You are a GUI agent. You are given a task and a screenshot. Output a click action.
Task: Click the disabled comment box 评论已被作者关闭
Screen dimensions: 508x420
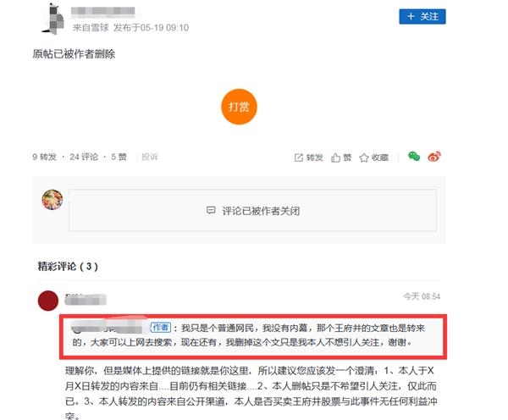pos(252,210)
